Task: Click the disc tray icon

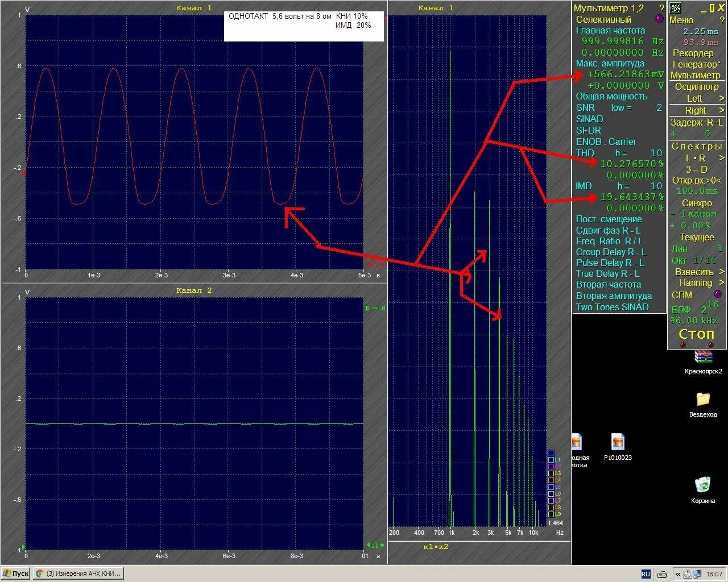Action: [688, 574]
